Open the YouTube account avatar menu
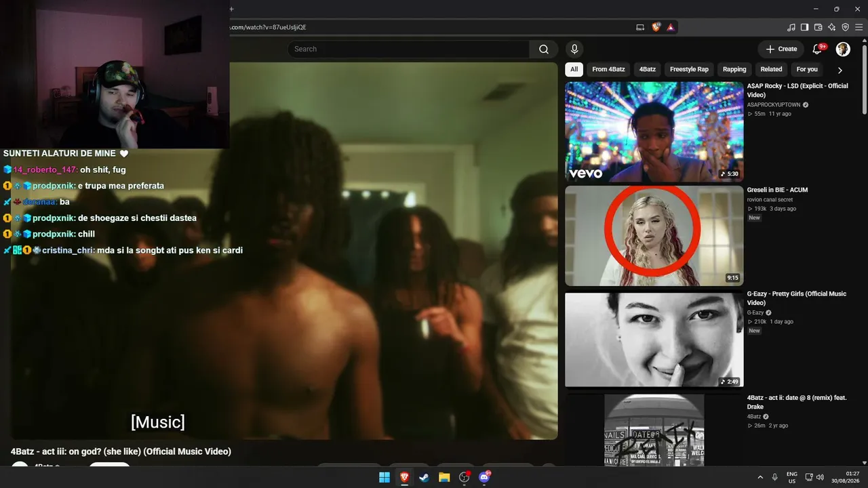Viewport: 868px width, 488px height. 843,49
